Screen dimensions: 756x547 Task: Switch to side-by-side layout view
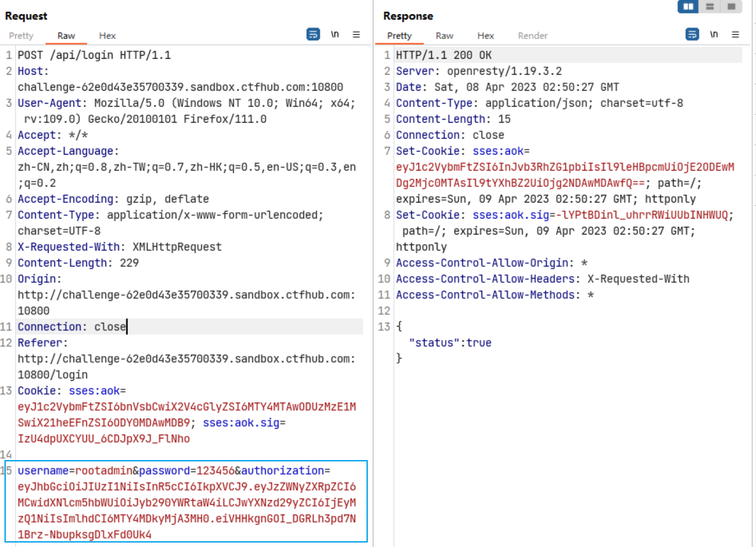[x=688, y=6]
